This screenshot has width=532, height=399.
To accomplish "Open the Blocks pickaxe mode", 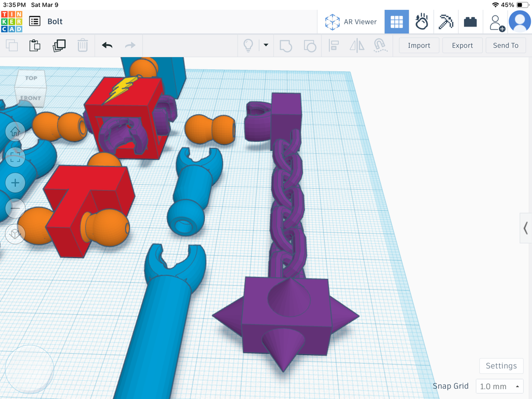I will (446, 22).
